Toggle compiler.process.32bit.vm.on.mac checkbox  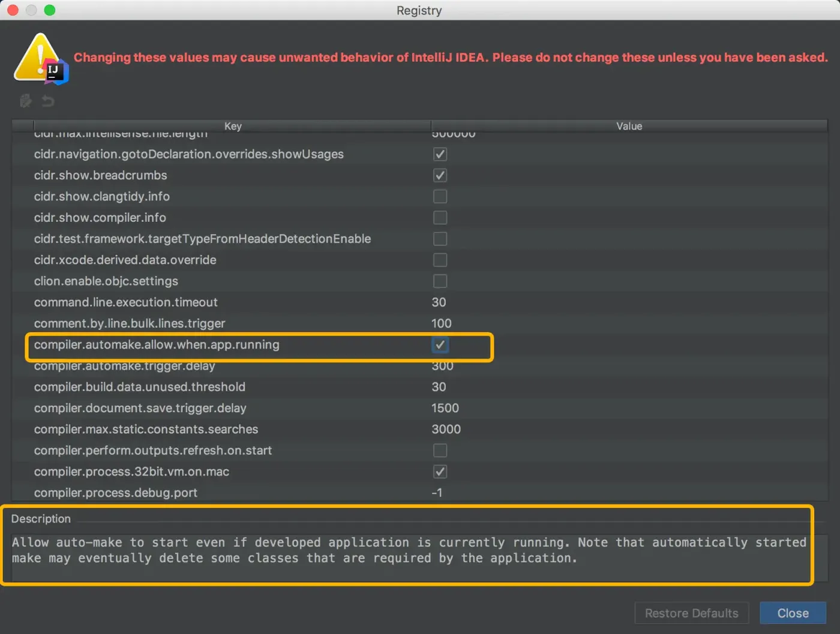tap(440, 471)
